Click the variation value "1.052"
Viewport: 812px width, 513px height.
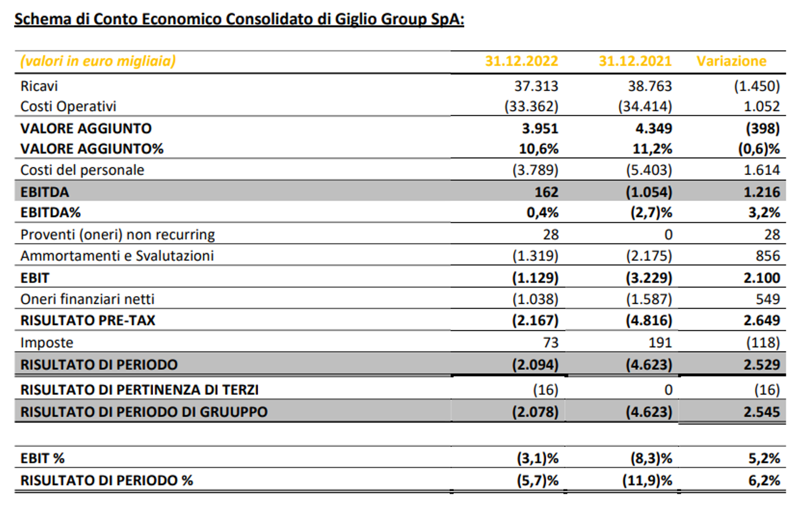pyautogui.click(x=762, y=106)
